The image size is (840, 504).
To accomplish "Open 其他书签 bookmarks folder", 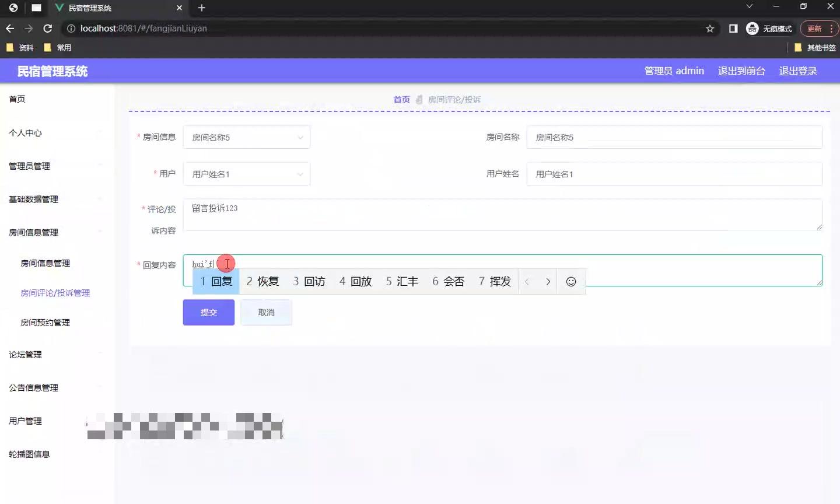I will (815, 48).
